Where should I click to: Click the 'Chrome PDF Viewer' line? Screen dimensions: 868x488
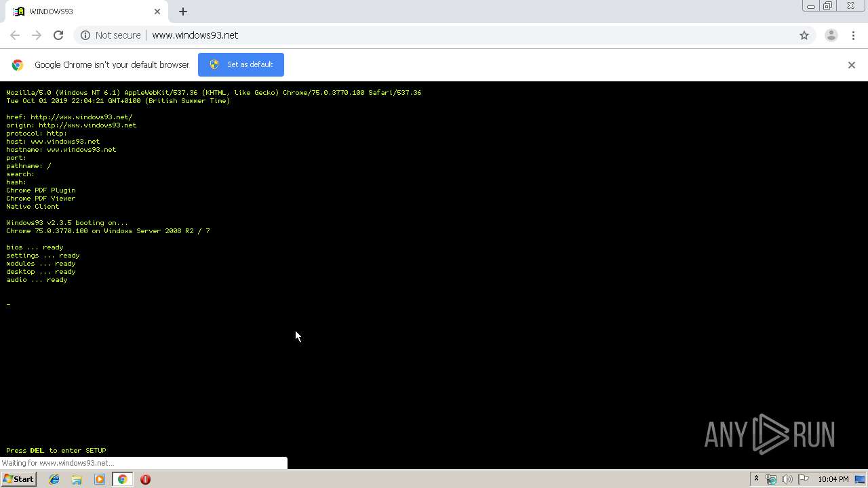click(x=41, y=198)
